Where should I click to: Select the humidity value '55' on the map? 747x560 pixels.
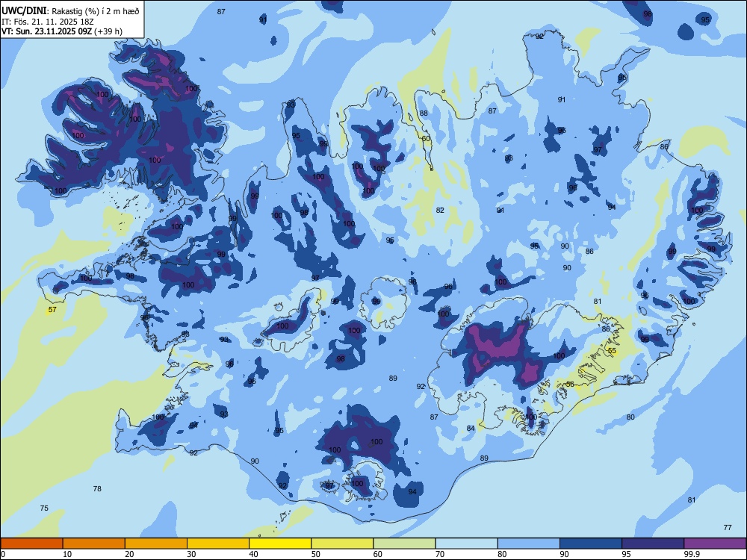click(613, 350)
